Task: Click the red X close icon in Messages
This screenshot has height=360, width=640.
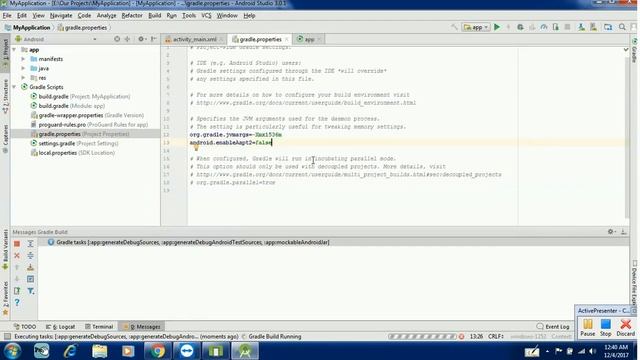Action: [x=17, y=256]
